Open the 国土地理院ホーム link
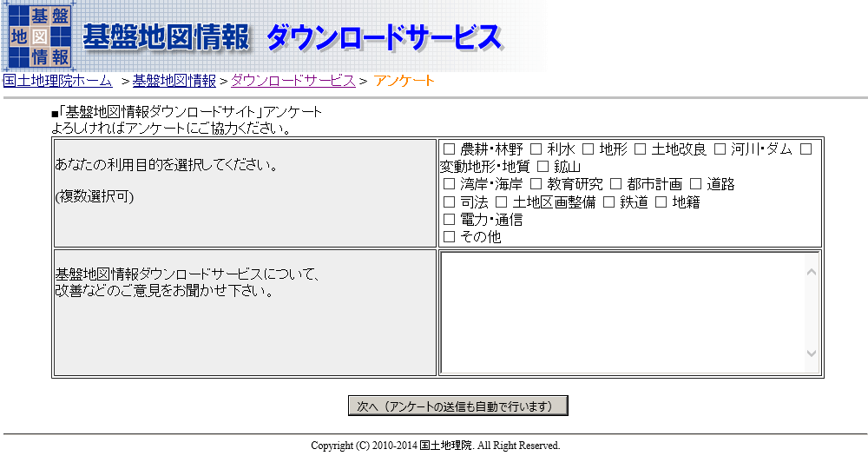Image resolution: width=868 pixels, height=469 pixels. (57, 81)
